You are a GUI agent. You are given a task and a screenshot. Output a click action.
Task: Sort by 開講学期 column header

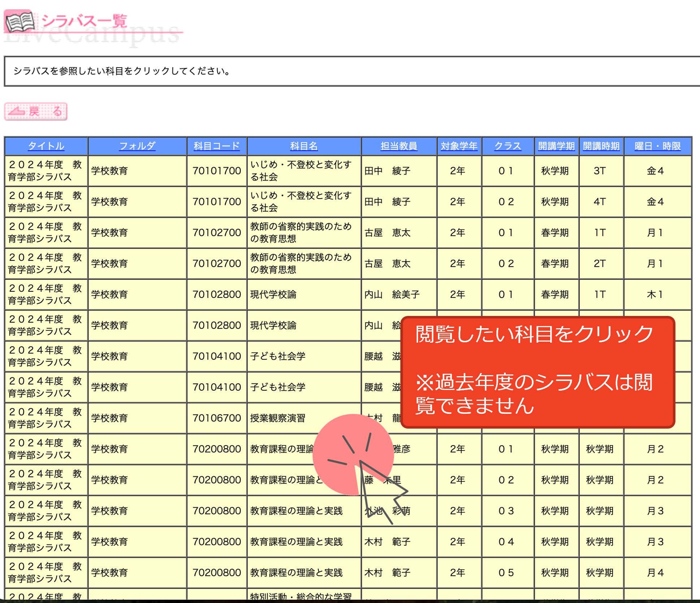point(556,146)
